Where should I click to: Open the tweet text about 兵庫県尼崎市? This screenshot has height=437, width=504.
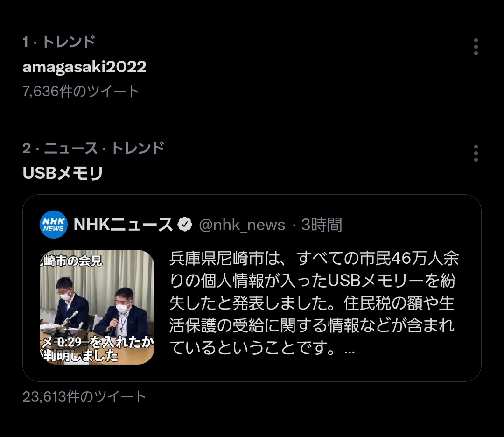coord(314,303)
